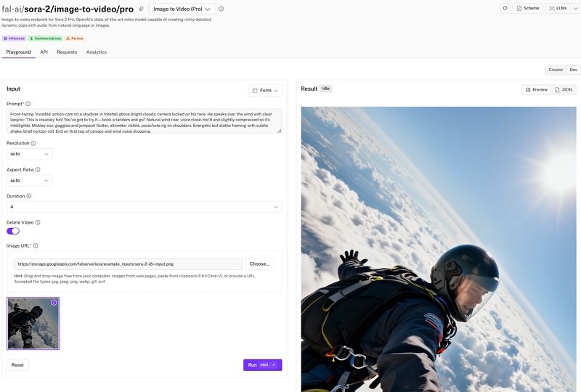Image resolution: width=581 pixels, height=392 pixels.
Task: Switch to the Requests tab
Action: [x=67, y=52]
